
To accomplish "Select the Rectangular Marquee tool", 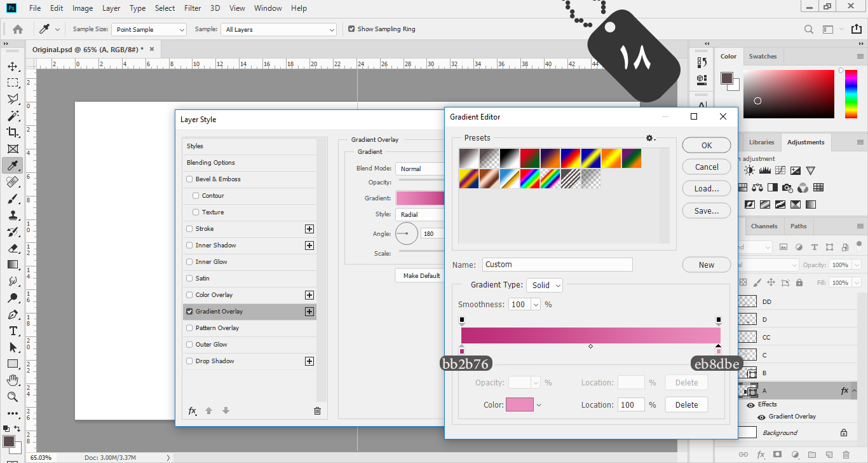I will click(x=13, y=83).
